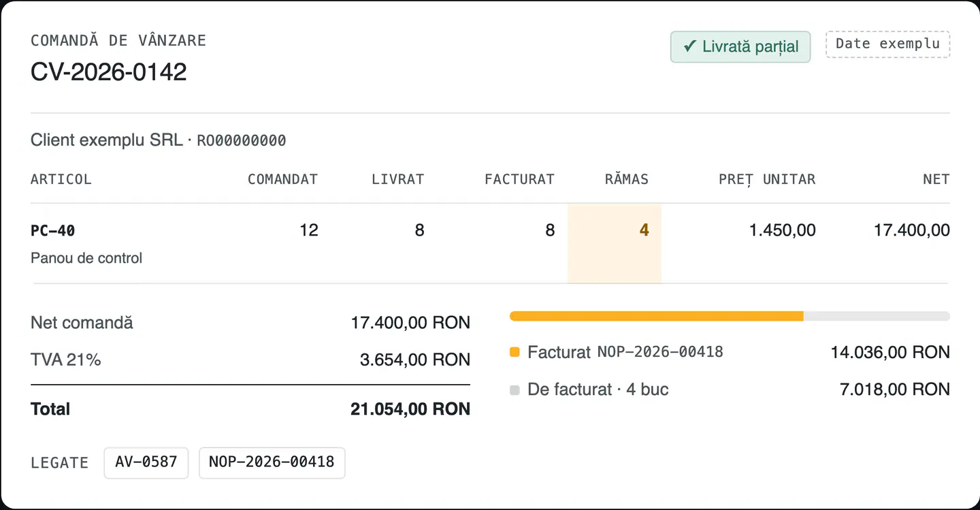Click NOP-2026-00418 next to Facturat
This screenshot has width=980, height=510.
click(x=660, y=352)
